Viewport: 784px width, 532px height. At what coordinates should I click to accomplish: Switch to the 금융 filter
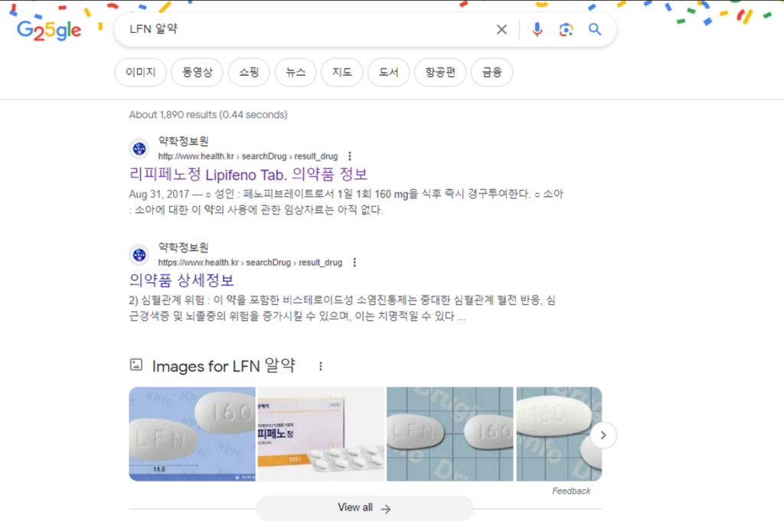click(x=492, y=73)
